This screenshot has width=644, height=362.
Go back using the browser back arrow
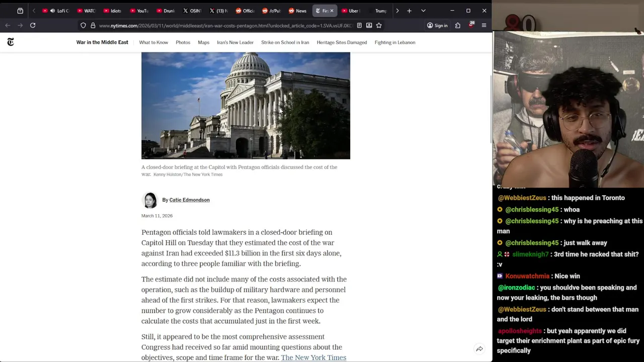8,25
